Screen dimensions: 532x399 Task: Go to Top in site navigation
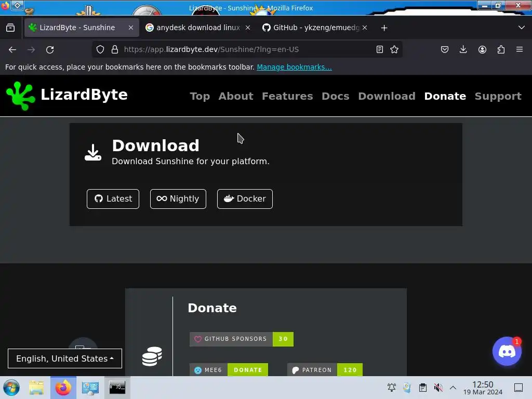(x=200, y=96)
